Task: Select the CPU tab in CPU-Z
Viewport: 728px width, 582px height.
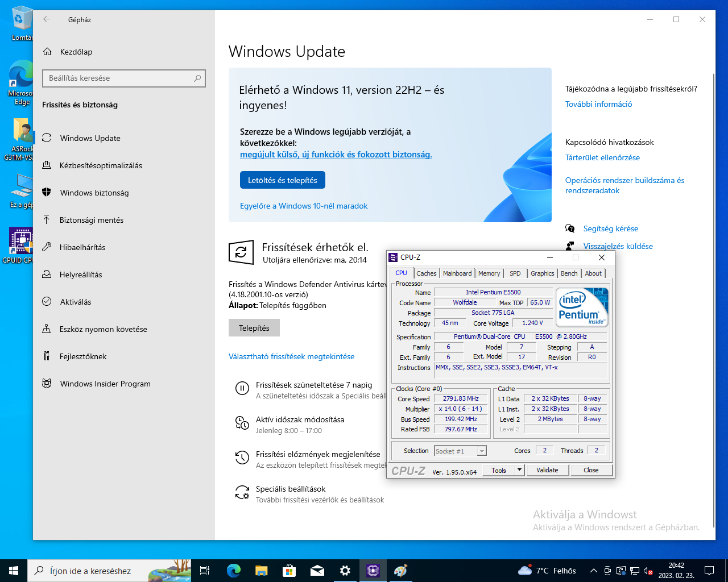Action: [x=402, y=273]
